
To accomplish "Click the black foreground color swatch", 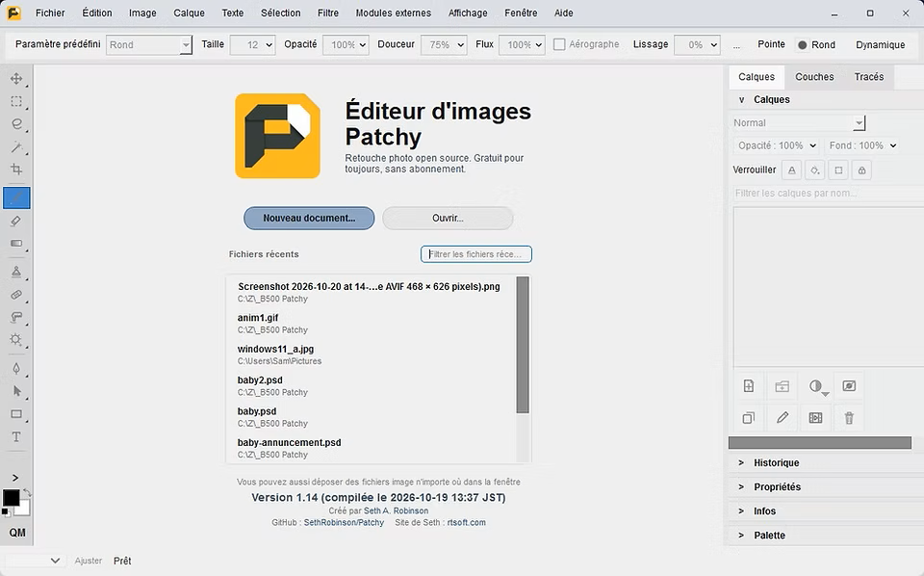I will [11, 498].
